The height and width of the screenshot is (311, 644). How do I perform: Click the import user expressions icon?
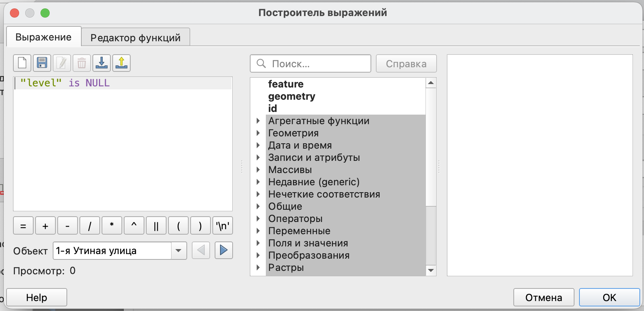102,63
